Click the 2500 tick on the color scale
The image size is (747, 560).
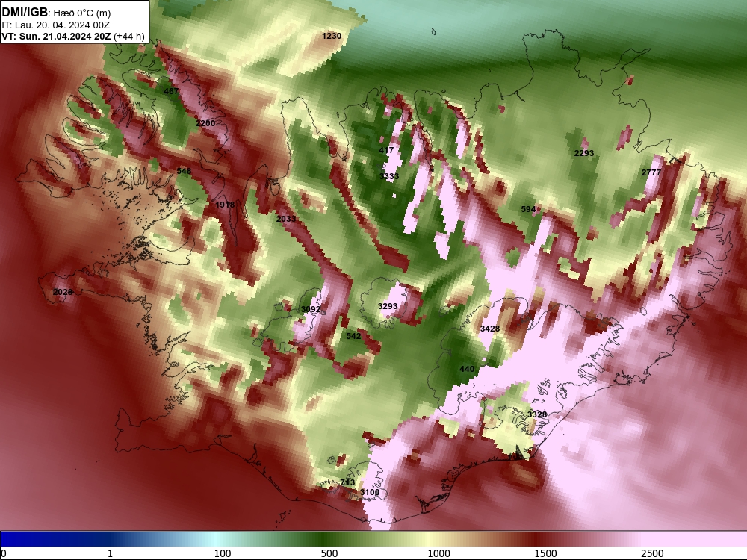(652, 553)
